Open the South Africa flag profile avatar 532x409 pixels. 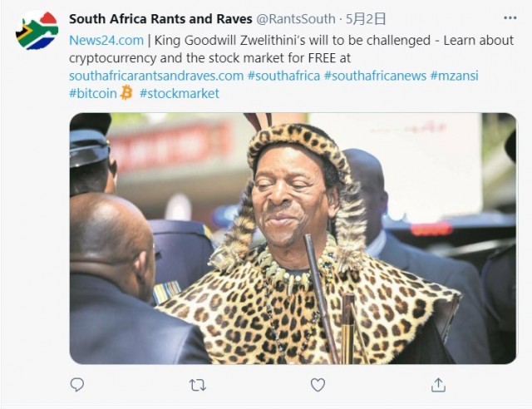click(x=37, y=31)
